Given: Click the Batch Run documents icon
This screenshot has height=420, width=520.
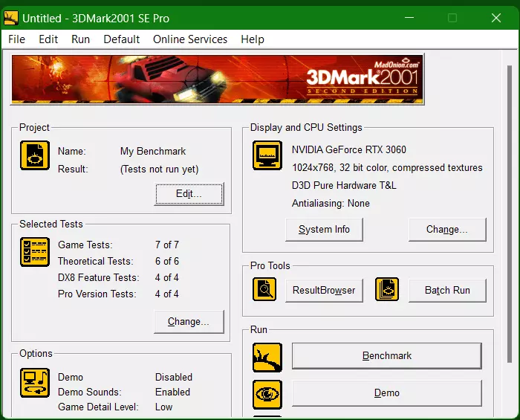Looking at the screenshot, I should coord(387,289).
